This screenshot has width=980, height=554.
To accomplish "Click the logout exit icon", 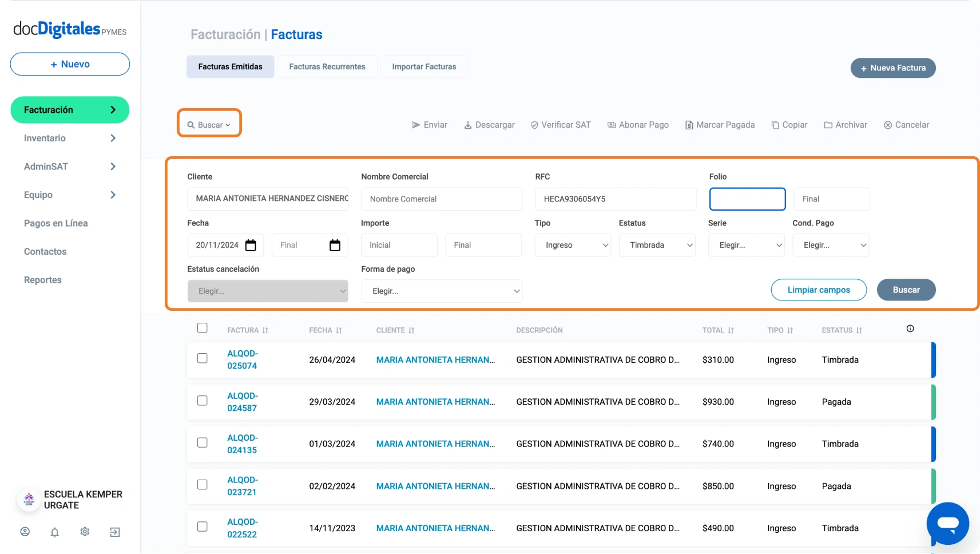I will (115, 532).
